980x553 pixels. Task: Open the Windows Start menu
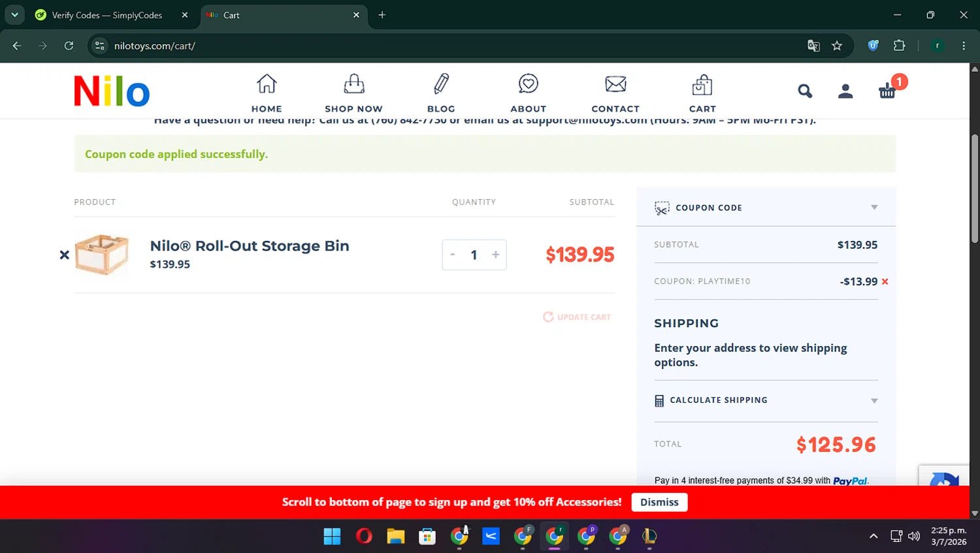pyautogui.click(x=332, y=536)
